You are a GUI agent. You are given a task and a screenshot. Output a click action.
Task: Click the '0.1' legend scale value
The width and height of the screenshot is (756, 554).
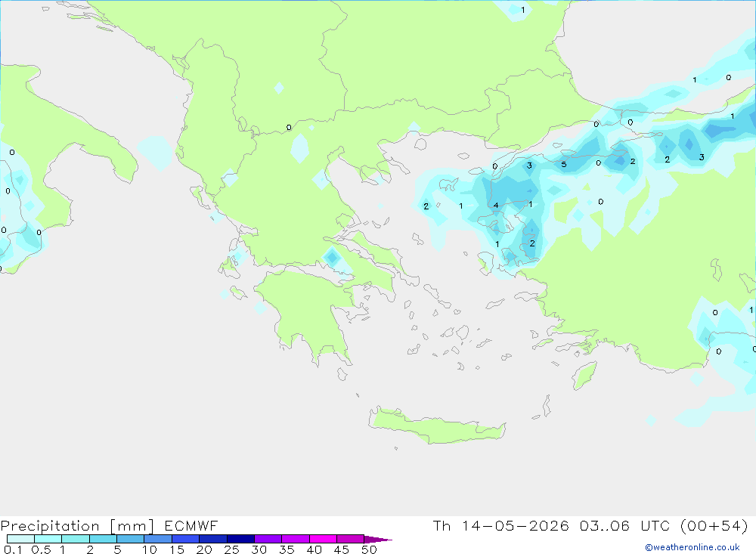[13, 549]
